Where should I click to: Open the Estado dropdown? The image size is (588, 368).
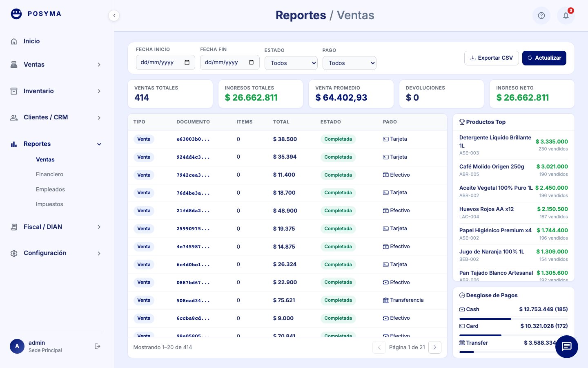coord(291,63)
